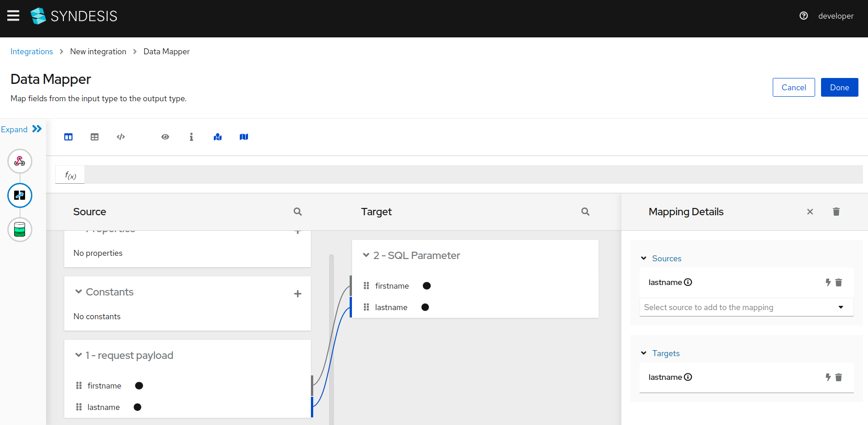Collapse the 2 - SQL Parameter group
The image size is (868, 425).
click(366, 255)
